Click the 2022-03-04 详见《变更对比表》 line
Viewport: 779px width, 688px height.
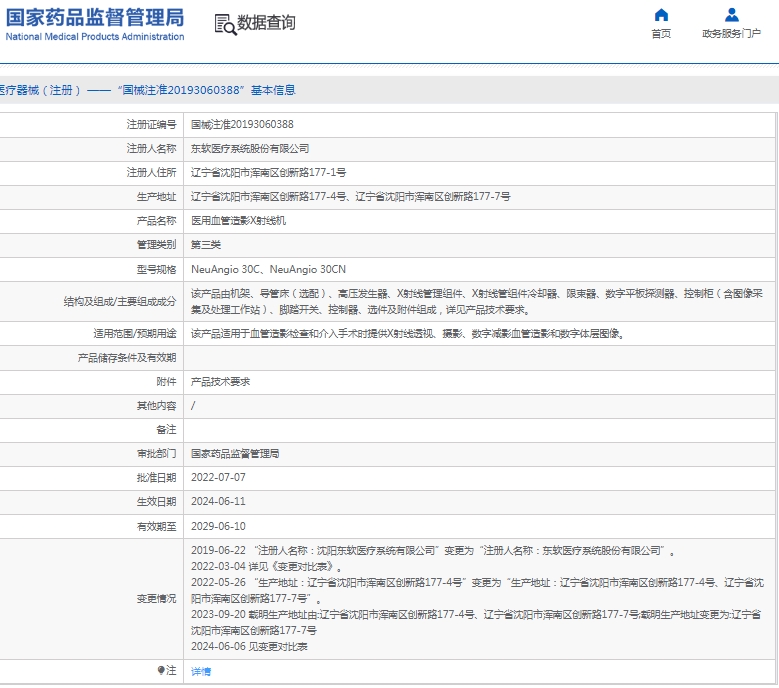point(266,566)
